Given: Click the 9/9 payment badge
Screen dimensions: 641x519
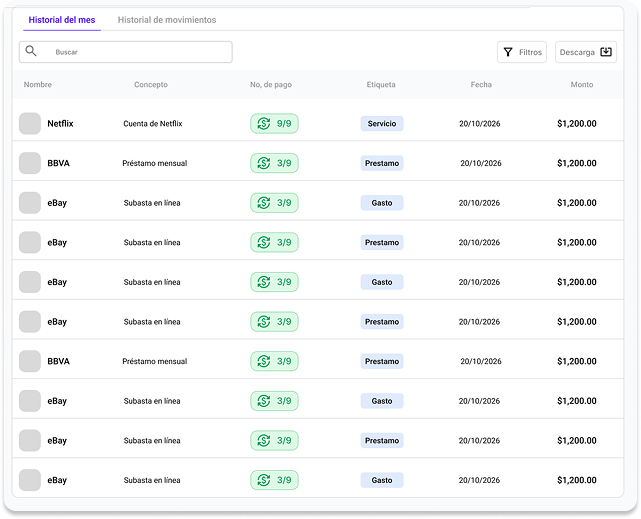Looking at the screenshot, I should (275, 124).
